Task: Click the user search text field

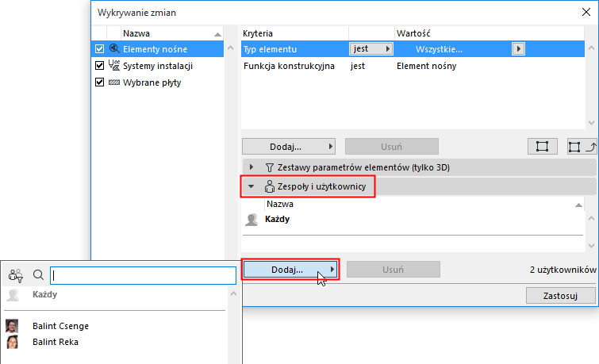Action: (x=143, y=275)
